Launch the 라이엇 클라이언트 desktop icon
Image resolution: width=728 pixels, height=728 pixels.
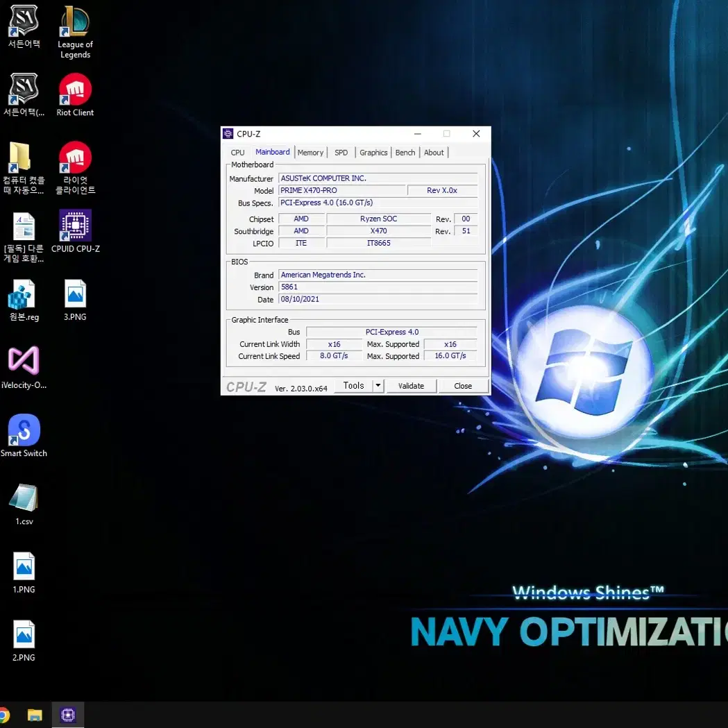click(75, 168)
